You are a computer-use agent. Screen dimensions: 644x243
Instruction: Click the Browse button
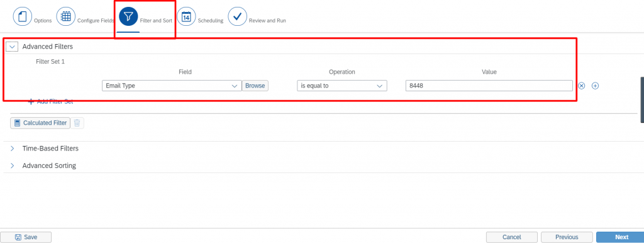click(x=255, y=86)
